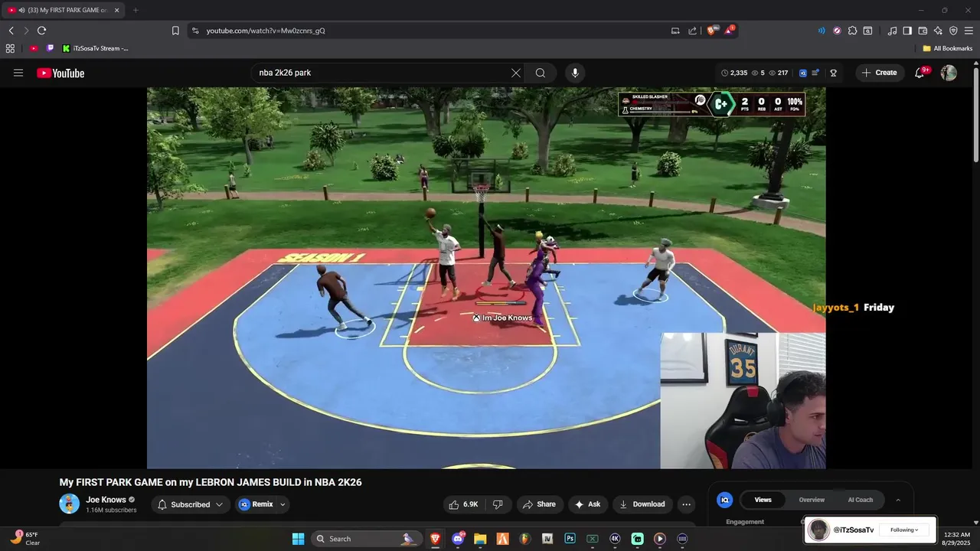The height and width of the screenshot is (551, 980).
Task: Go to the YouTube home logo
Action: (x=60, y=73)
